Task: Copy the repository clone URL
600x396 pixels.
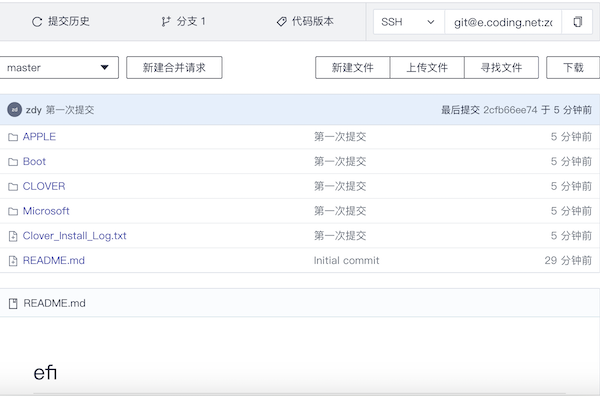Action: click(x=577, y=22)
